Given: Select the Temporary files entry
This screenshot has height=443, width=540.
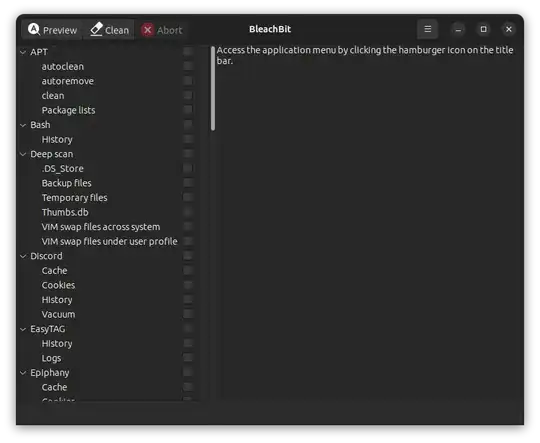Looking at the screenshot, I should coord(74,198).
